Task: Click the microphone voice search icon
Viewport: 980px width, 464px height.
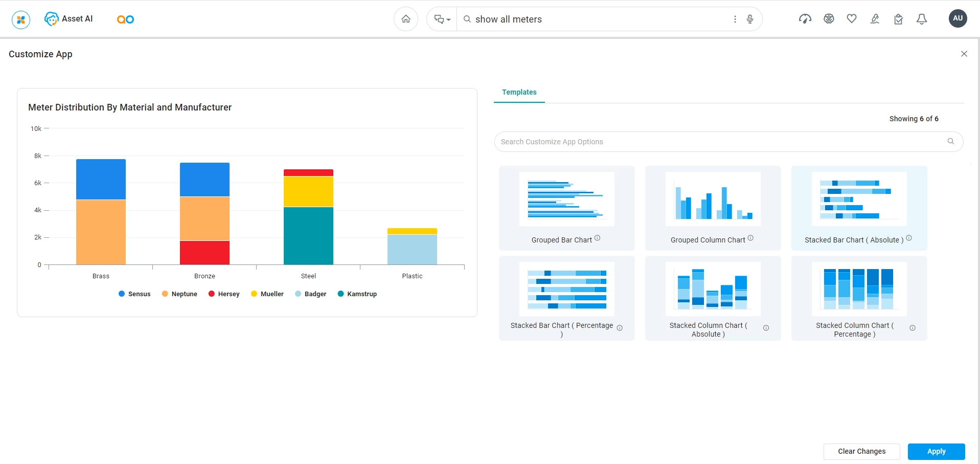Action: tap(749, 19)
